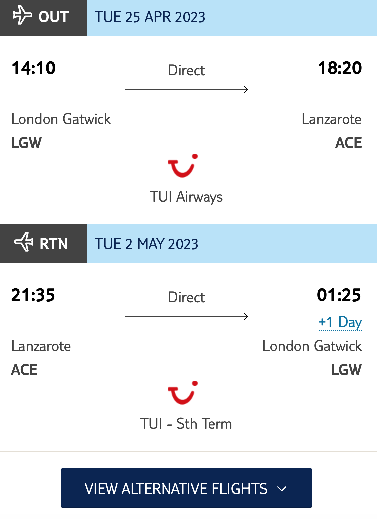Click the 18:20 arrival time
The width and height of the screenshot is (377, 519).
point(340,68)
